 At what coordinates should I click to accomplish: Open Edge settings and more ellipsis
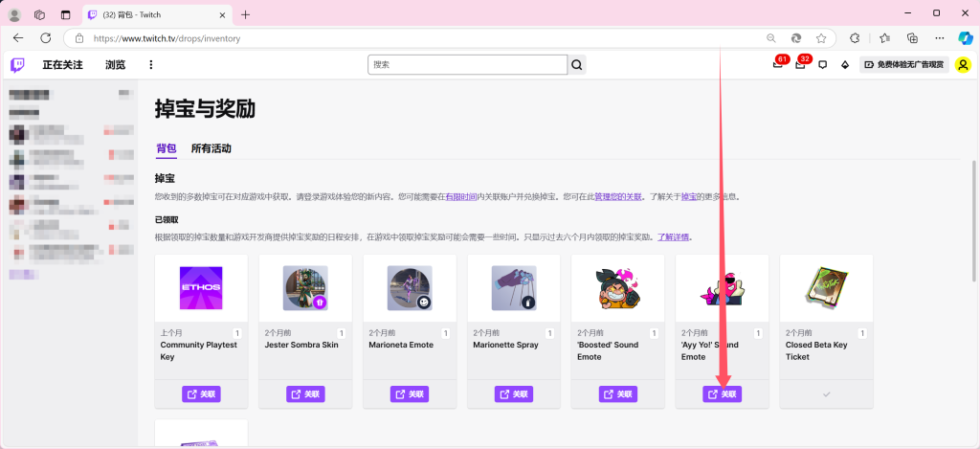click(939, 38)
